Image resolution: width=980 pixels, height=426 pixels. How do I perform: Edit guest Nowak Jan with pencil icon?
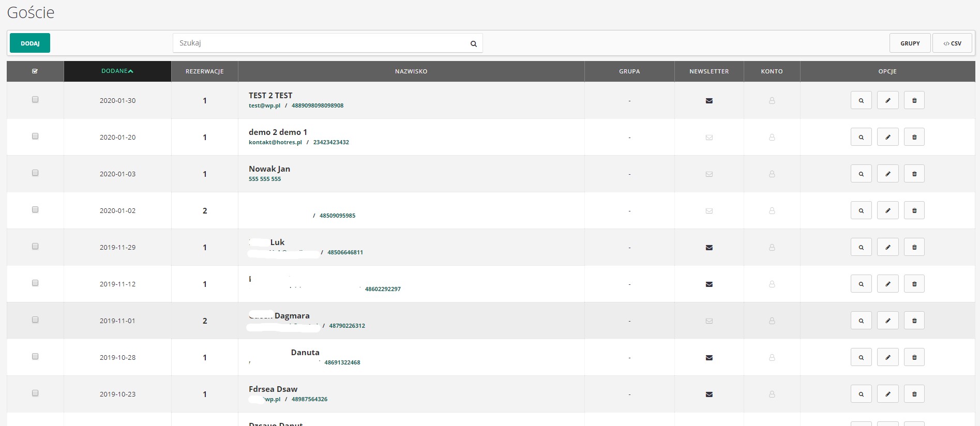(x=887, y=174)
